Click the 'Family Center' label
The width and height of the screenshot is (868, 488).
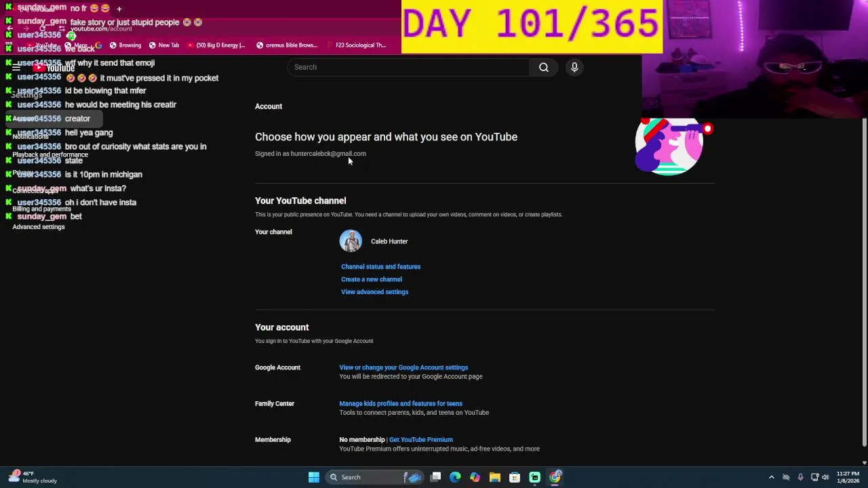tap(275, 404)
